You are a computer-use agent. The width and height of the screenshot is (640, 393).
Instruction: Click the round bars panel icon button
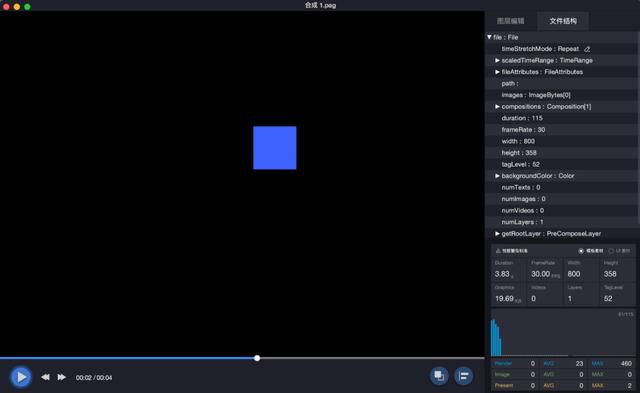[x=464, y=376]
